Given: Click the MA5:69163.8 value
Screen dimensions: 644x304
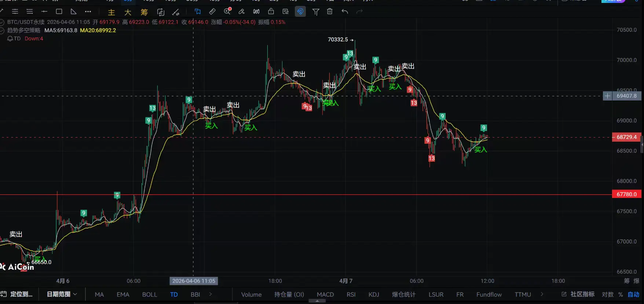Looking at the screenshot, I should click(61, 30).
